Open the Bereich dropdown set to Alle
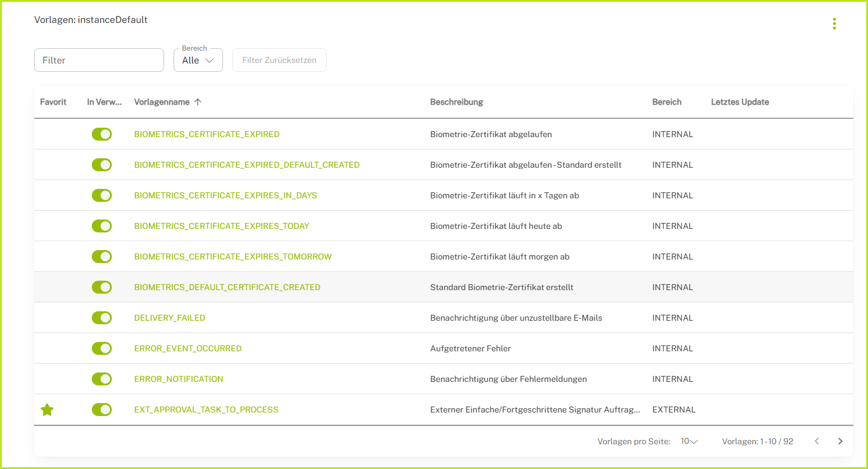This screenshot has width=868, height=469. [x=198, y=60]
